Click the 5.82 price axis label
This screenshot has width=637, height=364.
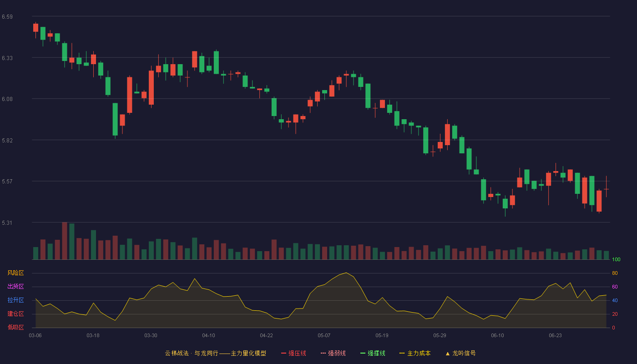pyautogui.click(x=7, y=141)
